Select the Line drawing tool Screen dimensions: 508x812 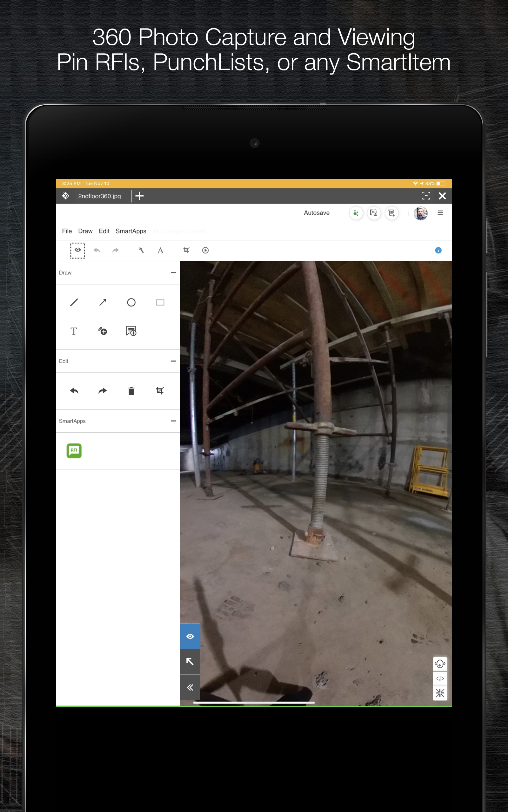74,302
